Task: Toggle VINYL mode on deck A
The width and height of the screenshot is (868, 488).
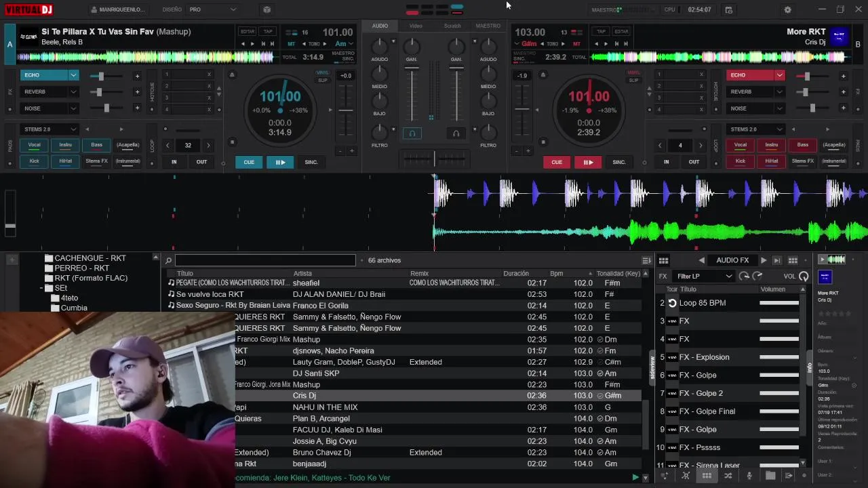Action: point(323,73)
